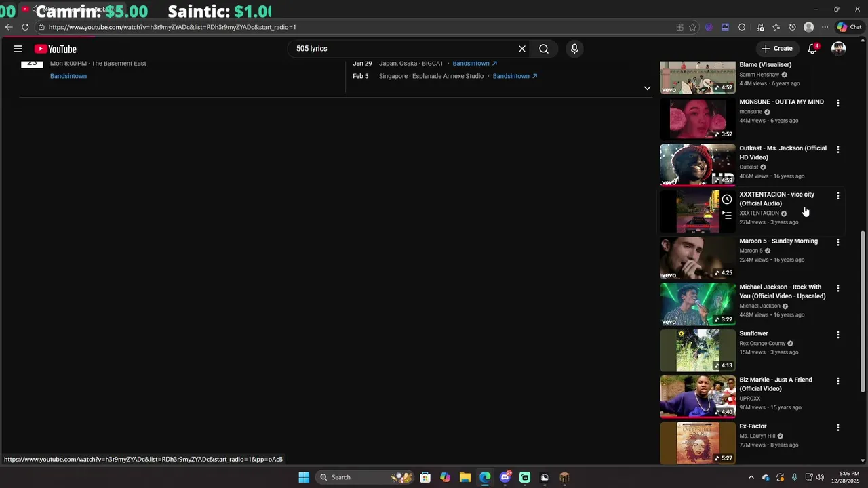Visit the Ms. Lauryn Hill channel name
868x488 pixels.
[x=757, y=436]
